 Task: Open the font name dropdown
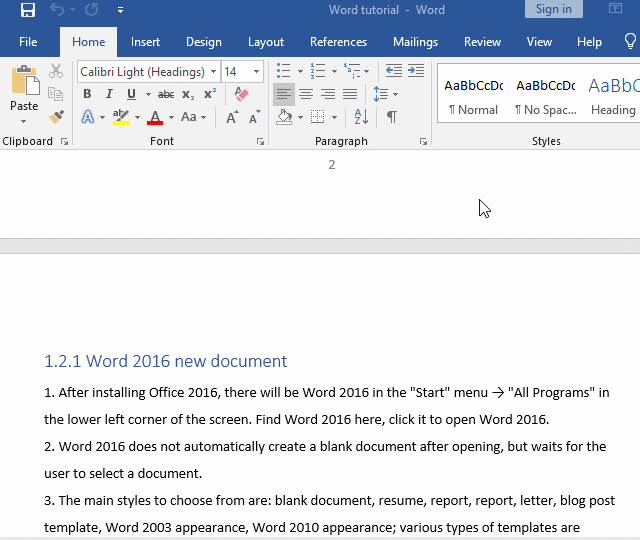click(x=213, y=72)
